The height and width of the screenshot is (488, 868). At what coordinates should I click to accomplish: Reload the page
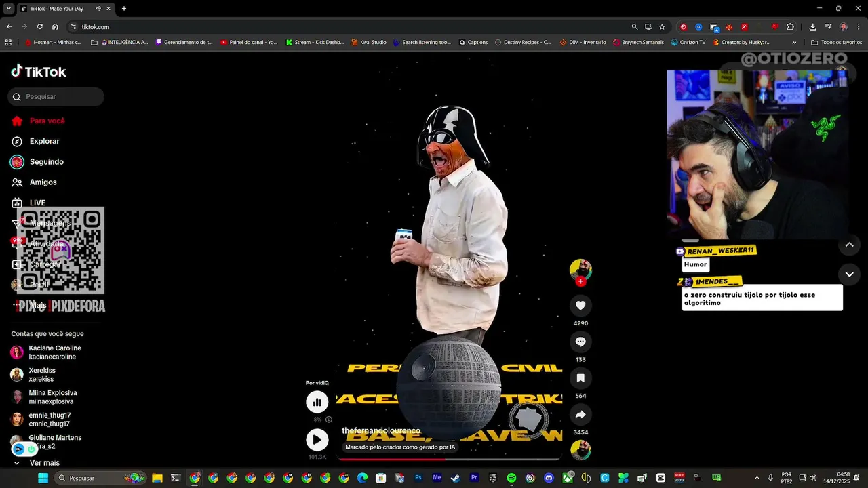(x=39, y=27)
